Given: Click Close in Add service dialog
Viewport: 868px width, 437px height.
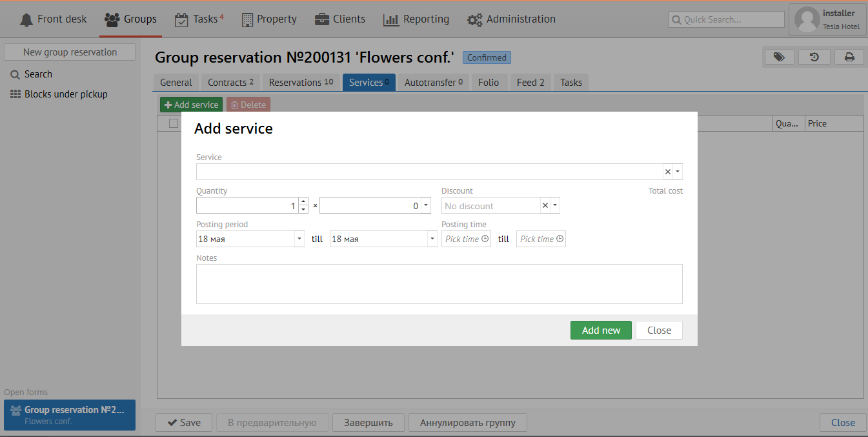Looking at the screenshot, I should [659, 330].
